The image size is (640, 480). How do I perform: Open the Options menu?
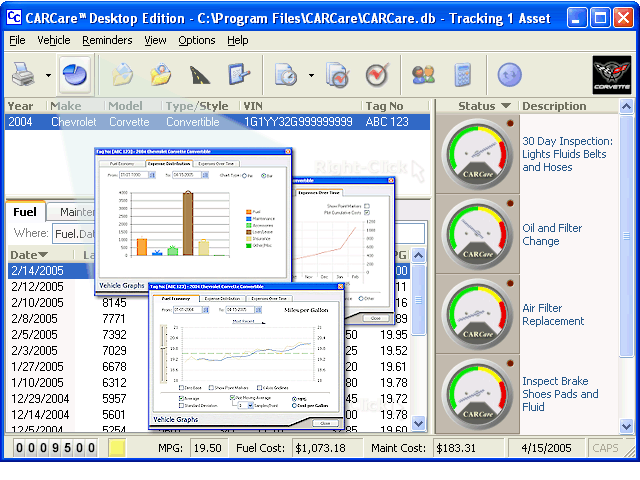pos(197,40)
